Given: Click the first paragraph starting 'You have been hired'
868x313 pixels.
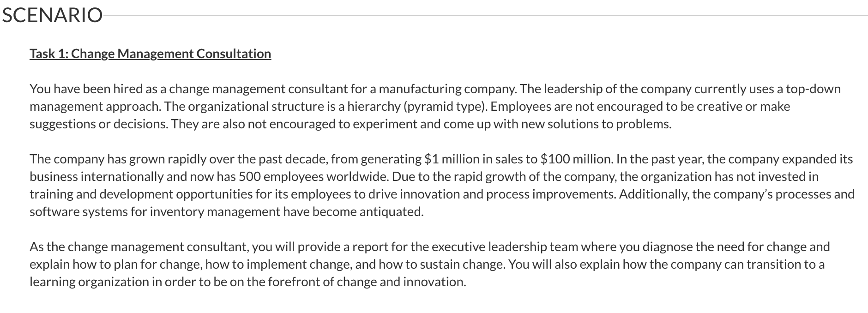Looking at the screenshot, I should [x=435, y=106].
